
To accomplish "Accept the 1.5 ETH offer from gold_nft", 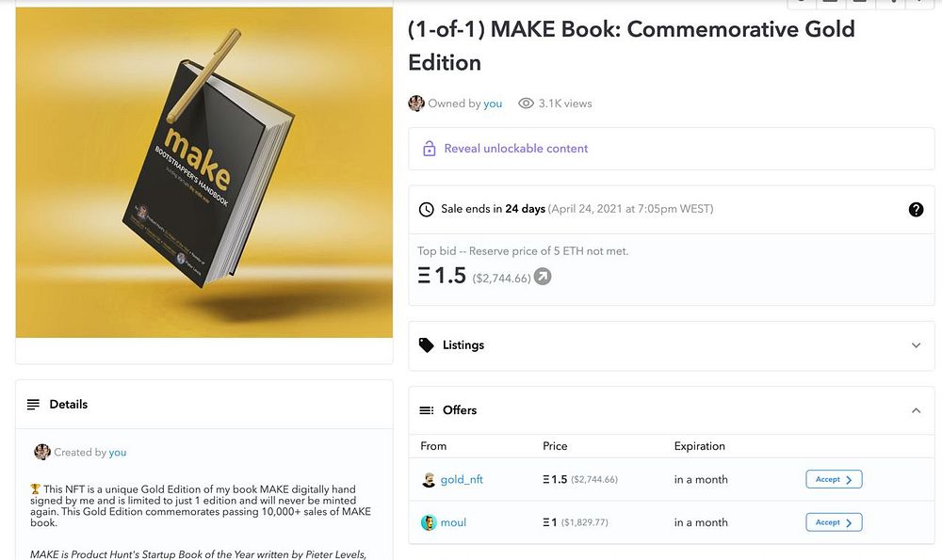I will [834, 480].
